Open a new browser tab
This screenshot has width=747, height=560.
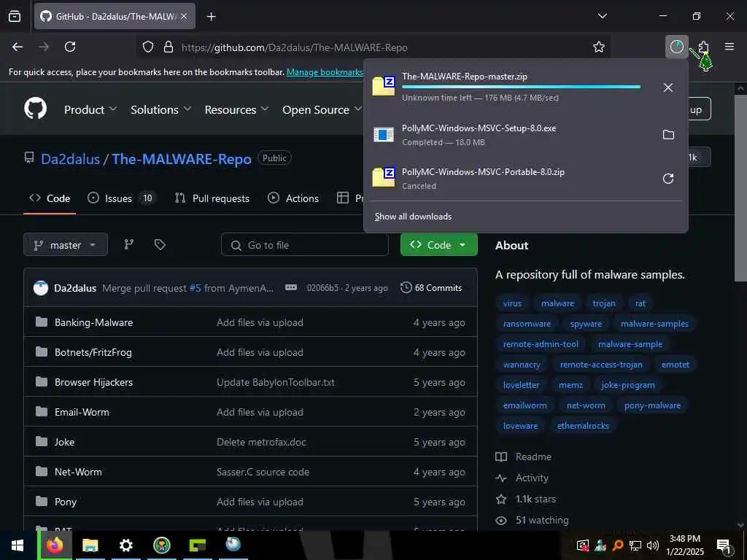point(211,17)
